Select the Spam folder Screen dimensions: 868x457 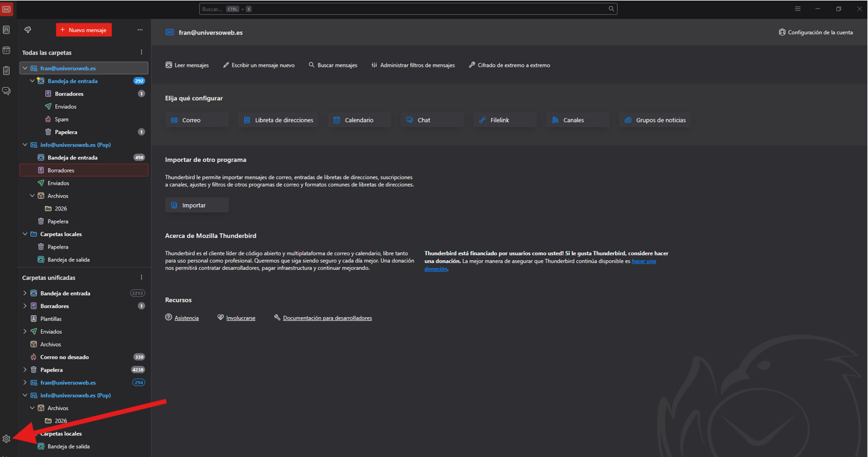[x=61, y=120]
